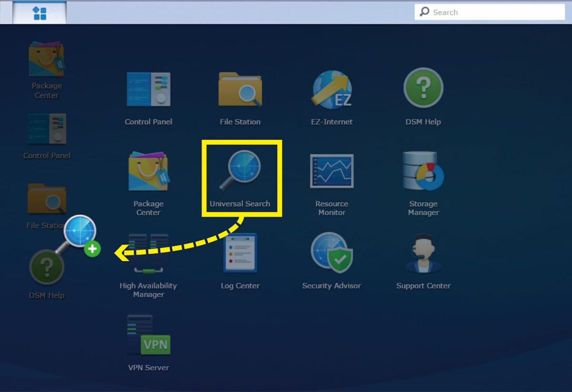
Task: Click the Search input field
Action: (490, 12)
